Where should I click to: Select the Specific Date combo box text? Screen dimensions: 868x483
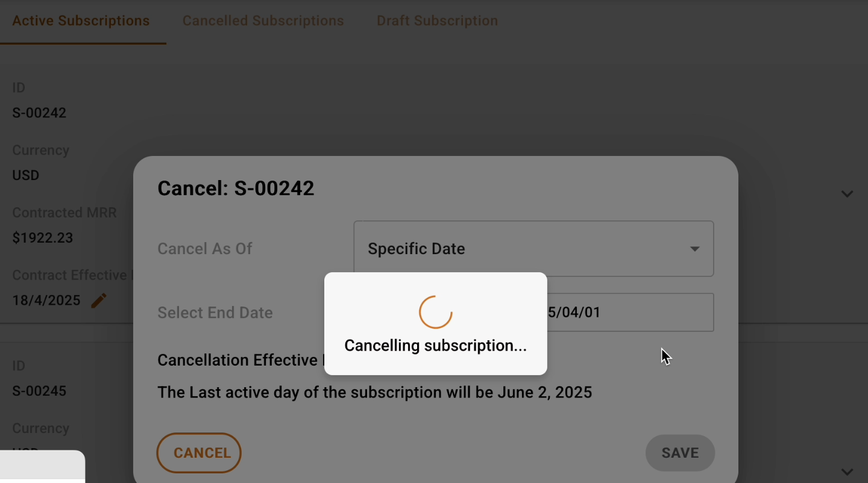pos(417,249)
